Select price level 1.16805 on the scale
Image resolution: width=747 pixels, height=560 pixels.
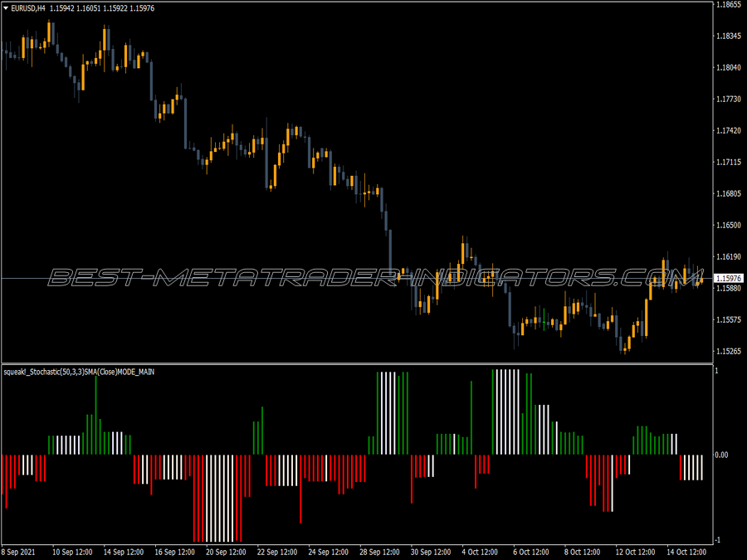tap(729, 194)
